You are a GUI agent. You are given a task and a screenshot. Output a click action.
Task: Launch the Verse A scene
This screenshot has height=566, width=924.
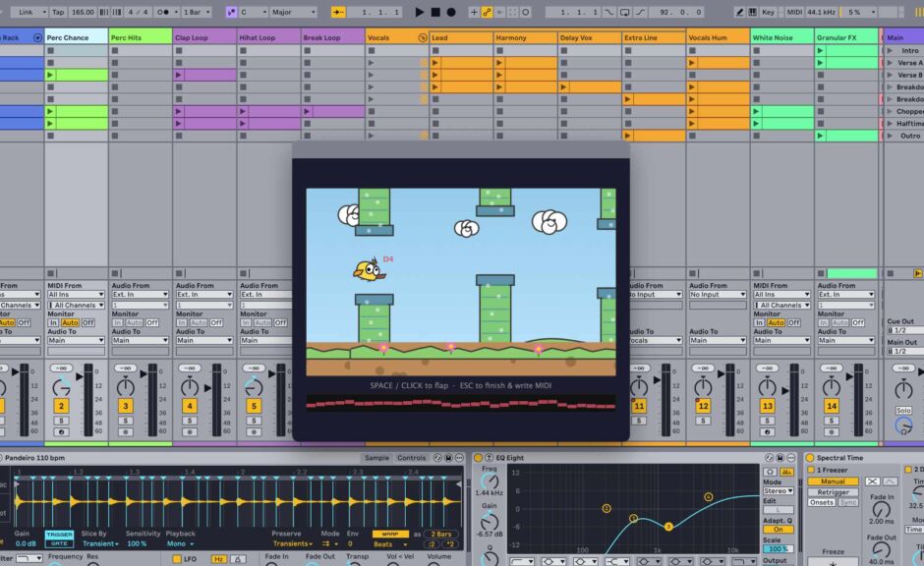[890, 63]
